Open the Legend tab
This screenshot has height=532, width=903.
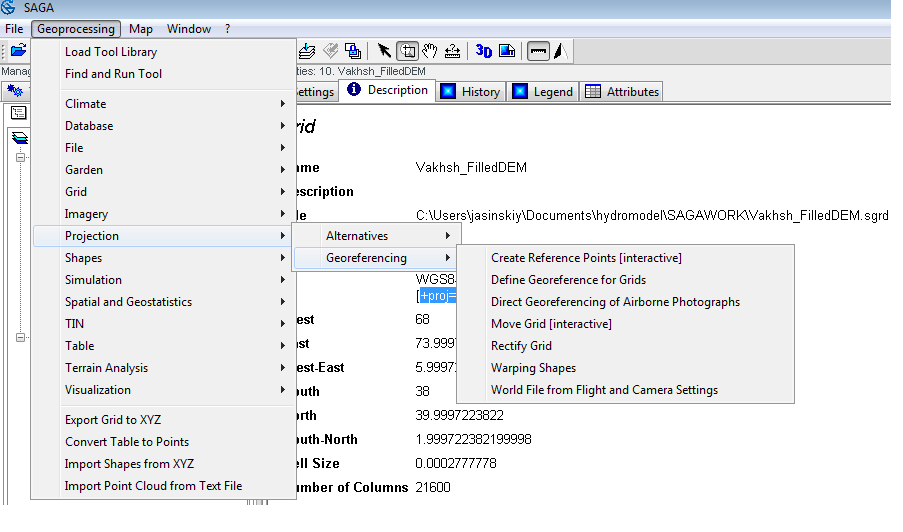point(543,91)
